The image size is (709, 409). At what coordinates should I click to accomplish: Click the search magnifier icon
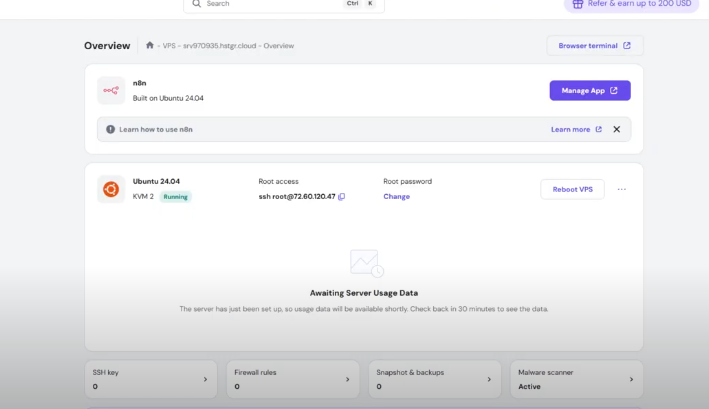[196, 4]
